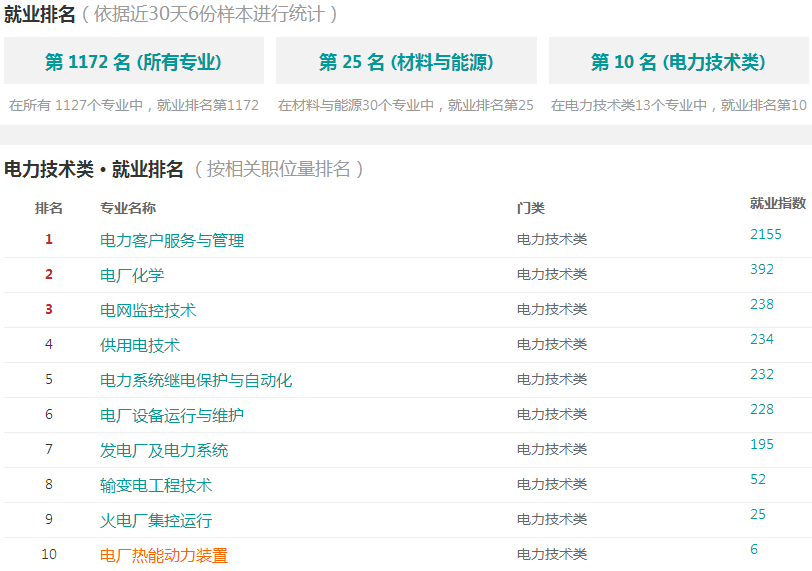This screenshot has width=812, height=571.
Task: Click the 就业排名 section heading
Action: pyautogui.click(x=40, y=14)
